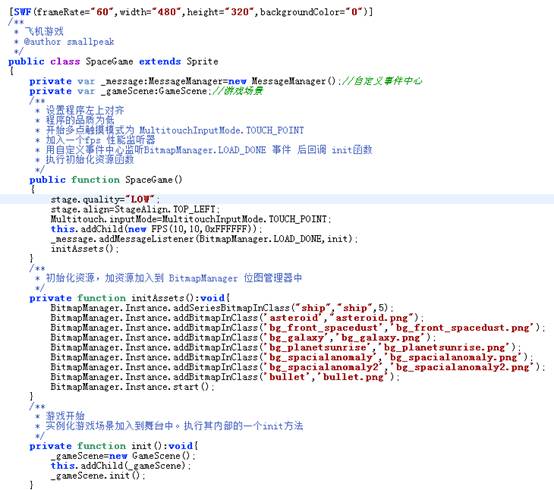This screenshot has width=554, height=490.
Task: Click the 'public class SpaceGame extends Sprite' line
Action: (x=113, y=61)
